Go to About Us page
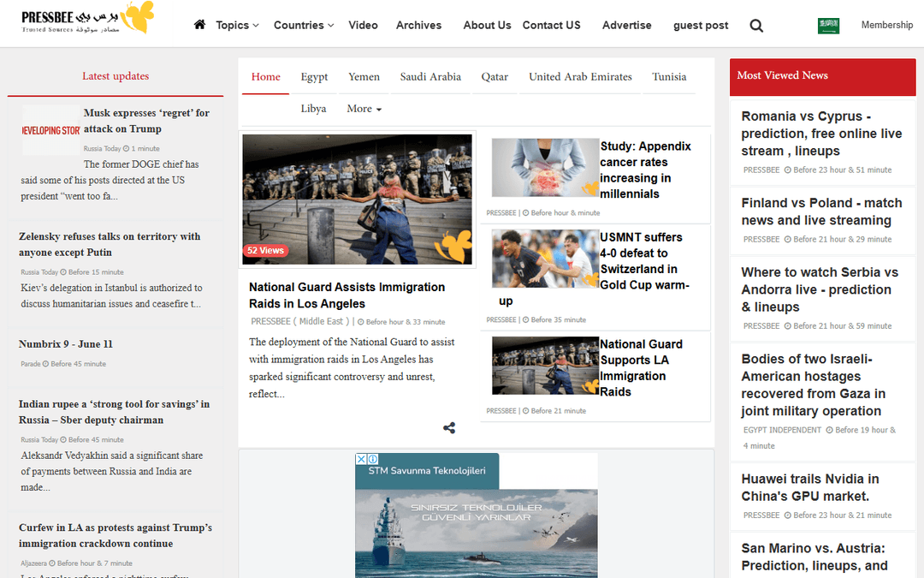 tap(487, 25)
